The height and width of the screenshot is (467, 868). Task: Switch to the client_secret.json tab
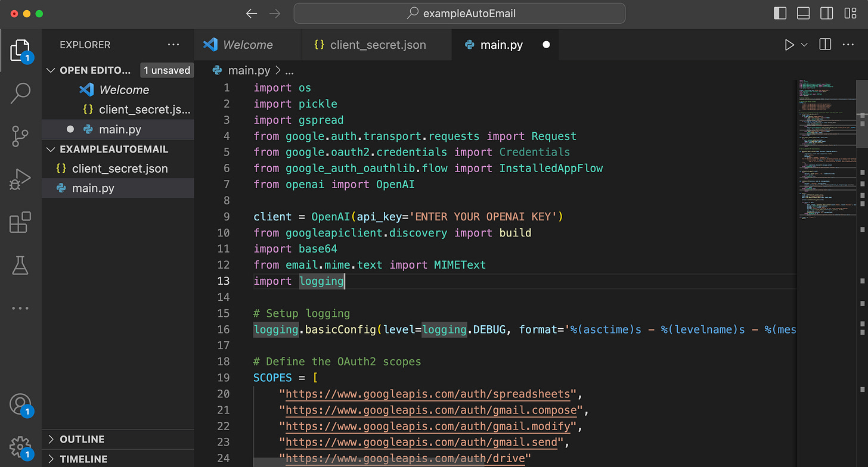coord(377,45)
